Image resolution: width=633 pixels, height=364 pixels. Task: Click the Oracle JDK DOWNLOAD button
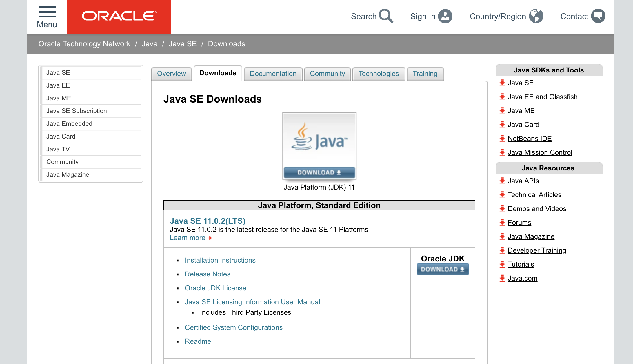pos(443,269)
